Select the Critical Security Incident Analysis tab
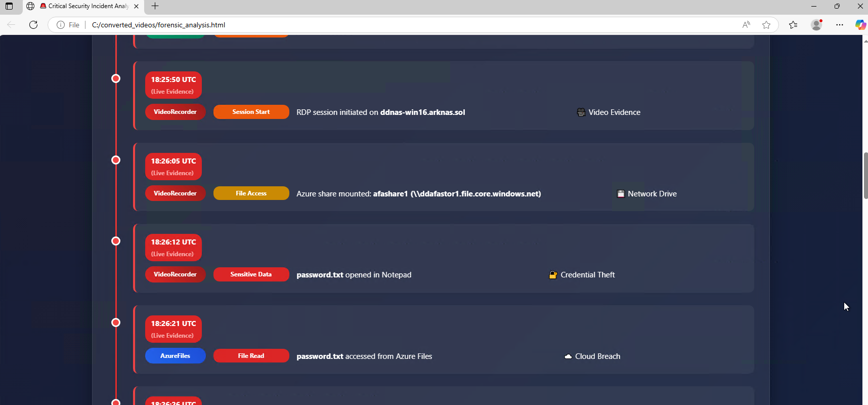 (x=83, y=6)
